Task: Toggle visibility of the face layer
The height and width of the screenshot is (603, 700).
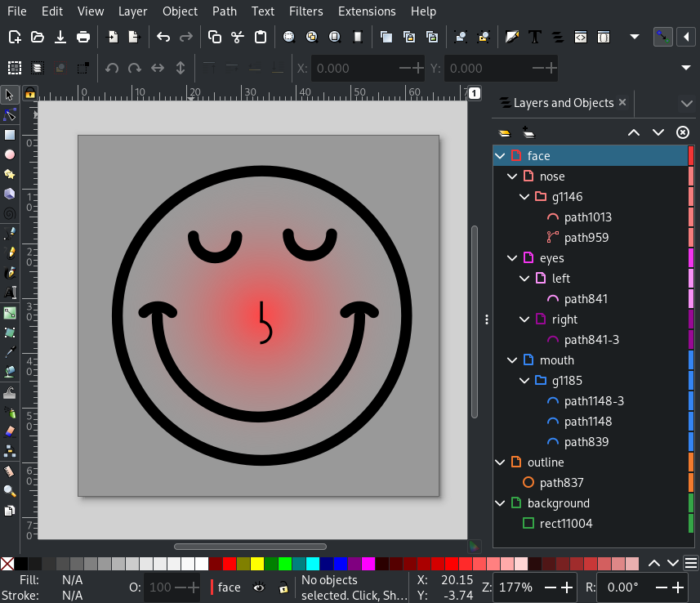Action: click(x=259, y=587)
